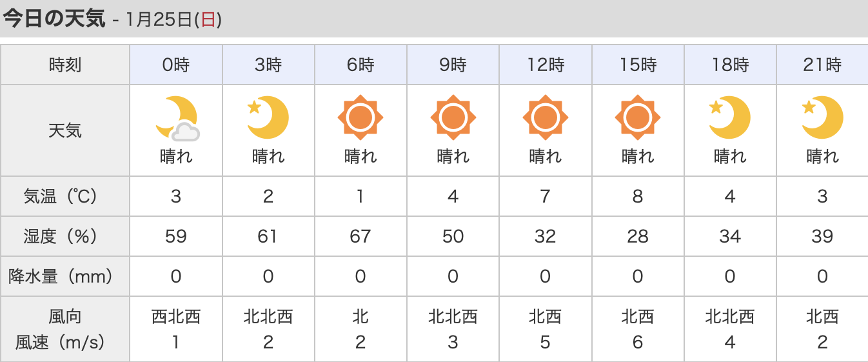Select the 12時 column header
868x362 pixels.
(546, 65)
